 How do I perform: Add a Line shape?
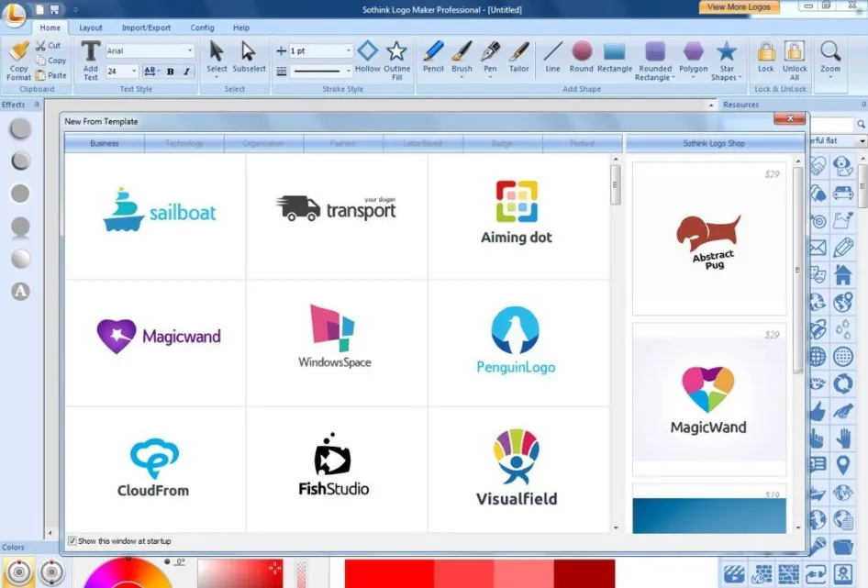[x=552, y=57]
